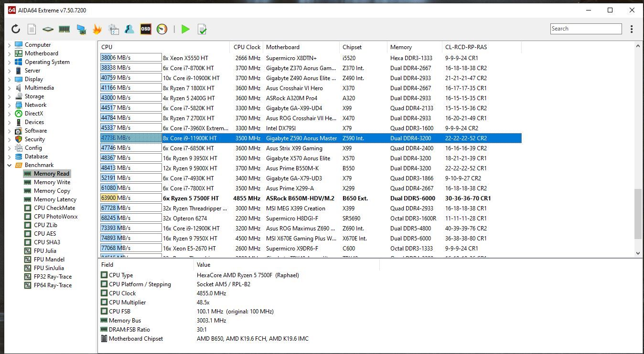Sort by CL-RCD-RP-RAS column header
This screenshot has height=354, width=644.
tap(482, 47)
